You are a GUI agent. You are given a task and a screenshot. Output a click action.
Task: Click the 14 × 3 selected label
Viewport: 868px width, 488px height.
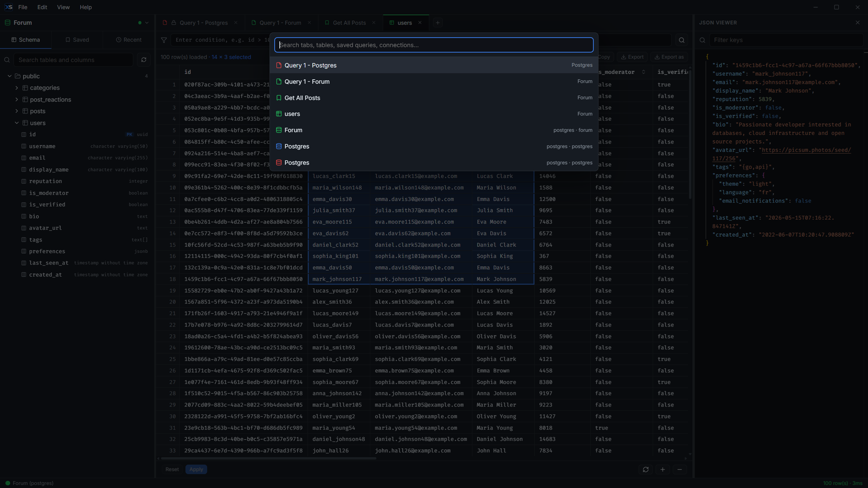(x=231, y=57)
